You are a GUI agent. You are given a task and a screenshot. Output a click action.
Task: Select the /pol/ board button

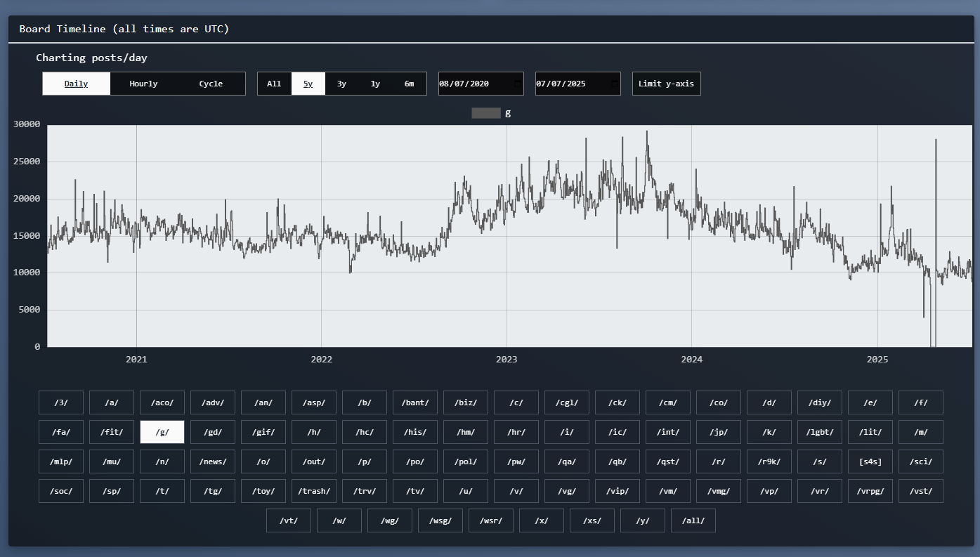pyautogui.click(x=466, y=461)
